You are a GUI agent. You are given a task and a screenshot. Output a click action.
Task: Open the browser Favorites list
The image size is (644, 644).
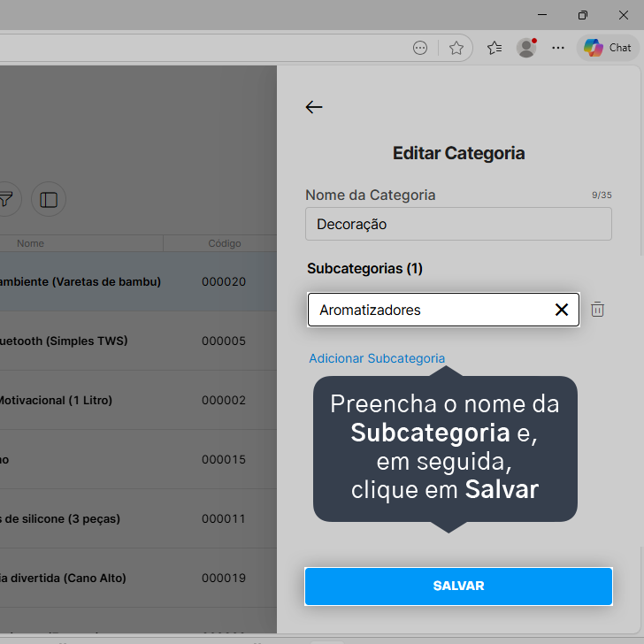(x=494, y=48)
